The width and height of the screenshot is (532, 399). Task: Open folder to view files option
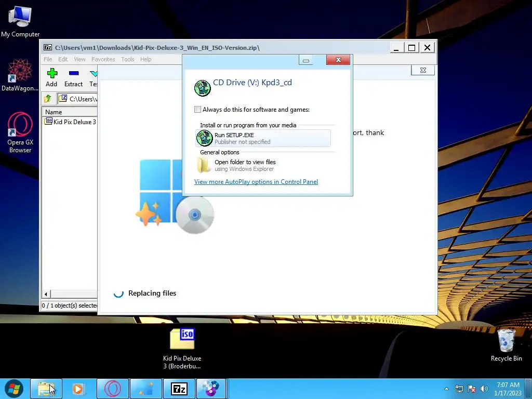[x=263, y=165]
